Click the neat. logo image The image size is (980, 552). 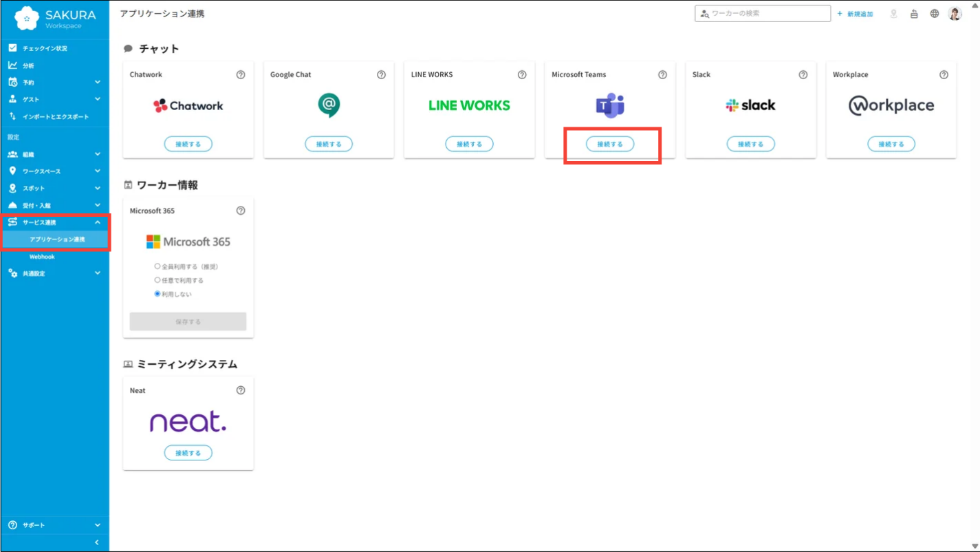(188, 421)
